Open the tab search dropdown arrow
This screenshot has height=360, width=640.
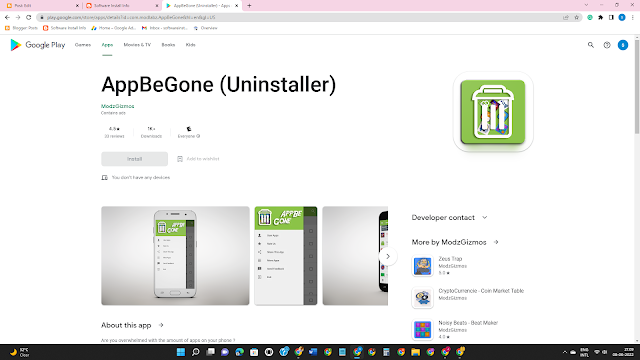[x=586, y=5]
